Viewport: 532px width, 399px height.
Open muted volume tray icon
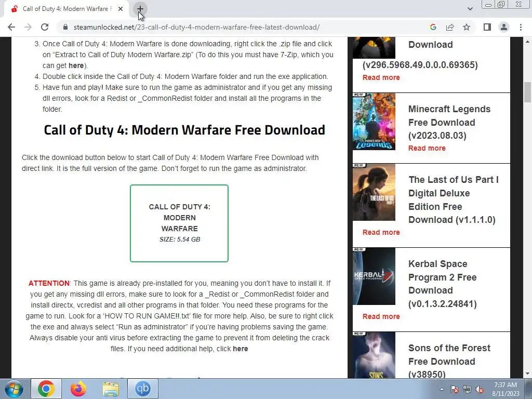(480, 389)
